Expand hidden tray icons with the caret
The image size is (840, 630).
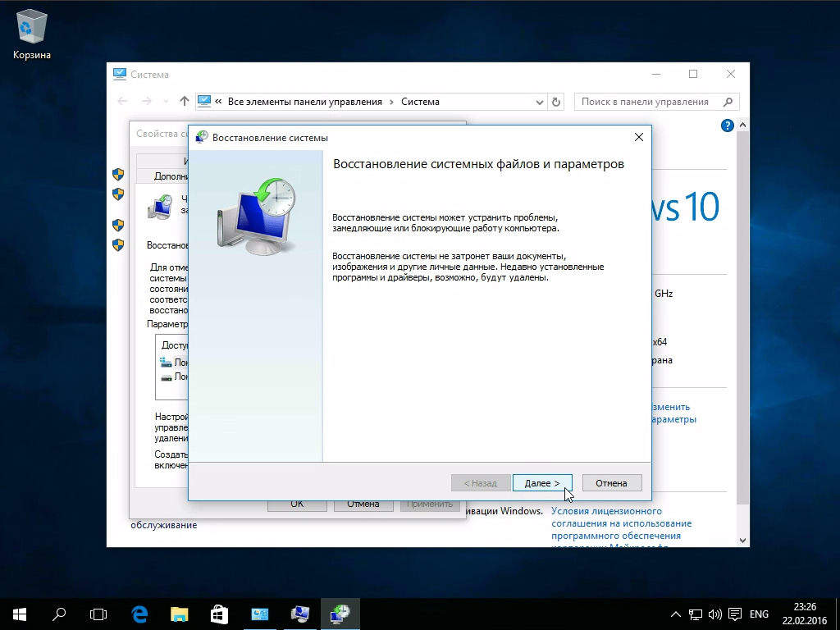click(x=675, y=614)
